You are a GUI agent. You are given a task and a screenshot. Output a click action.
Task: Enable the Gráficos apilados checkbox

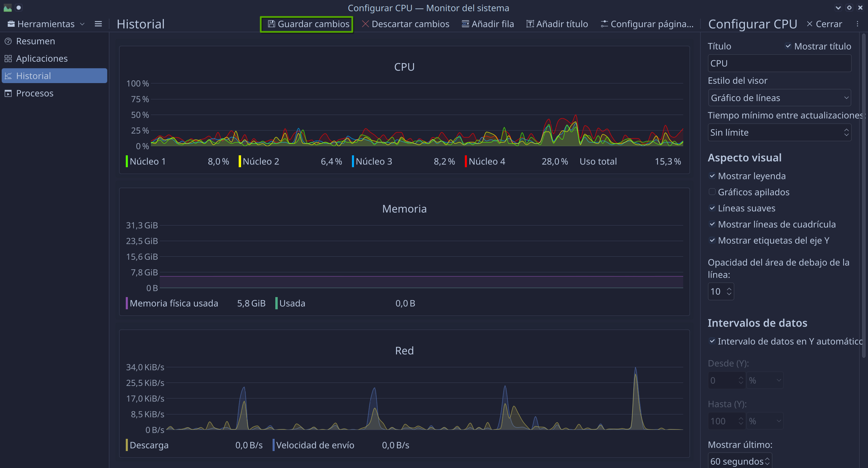point(712,192)
